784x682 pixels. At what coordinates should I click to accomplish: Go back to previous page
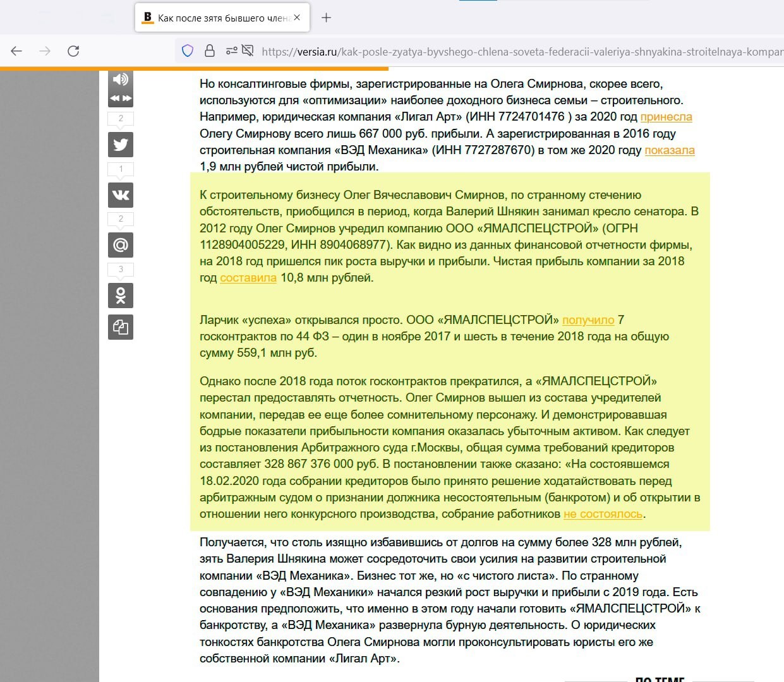17,51
